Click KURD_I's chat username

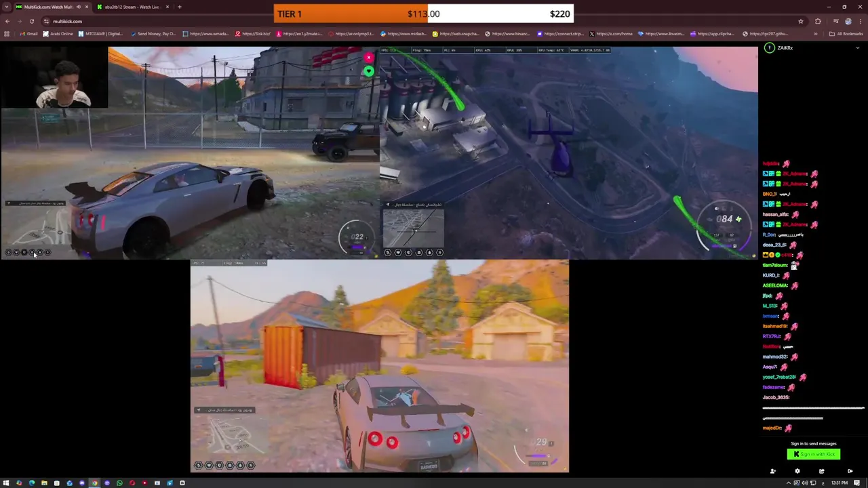(771, 275)
